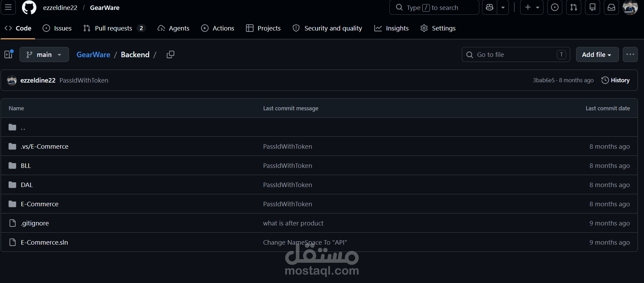Open latest commit message PassIdWithToken in header
Viewport: 644px width, 283px height.
pos(84,80)
